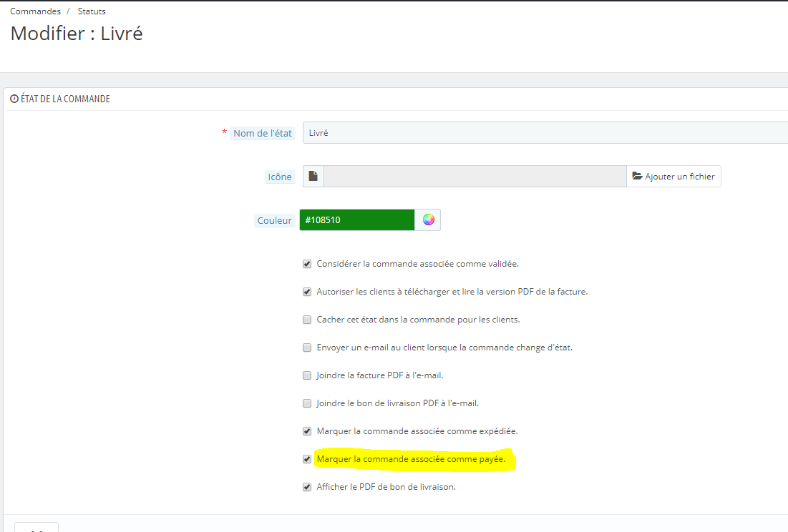Uncheck Autoriser les clients à télécharger la facture
This screenshot has width=788, height=532.
click(307, 292)
